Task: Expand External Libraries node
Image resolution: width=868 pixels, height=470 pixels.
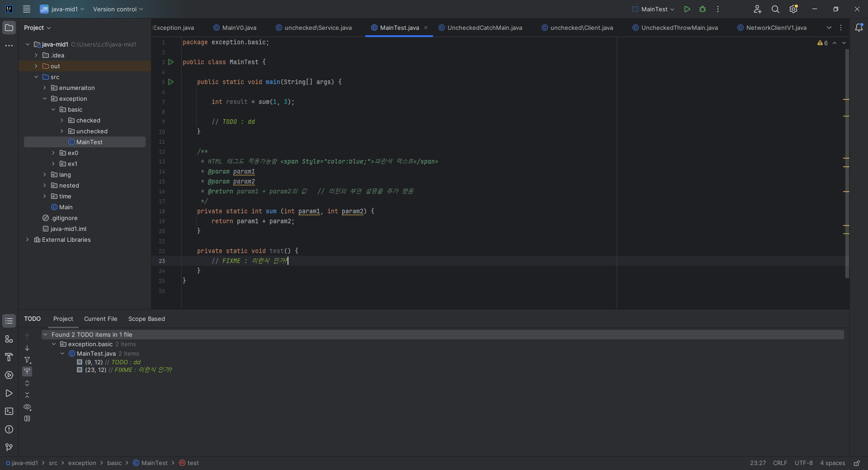Action: 28,240
